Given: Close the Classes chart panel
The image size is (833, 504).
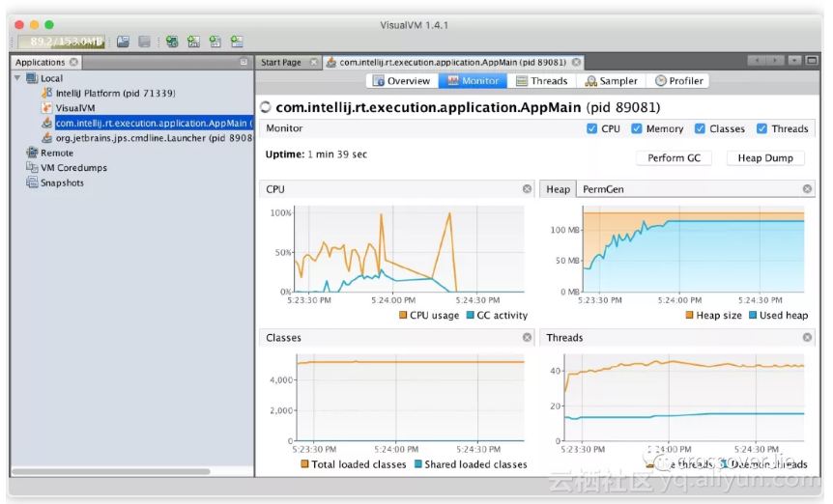Looking at the screenshot, I should point(527,337).
